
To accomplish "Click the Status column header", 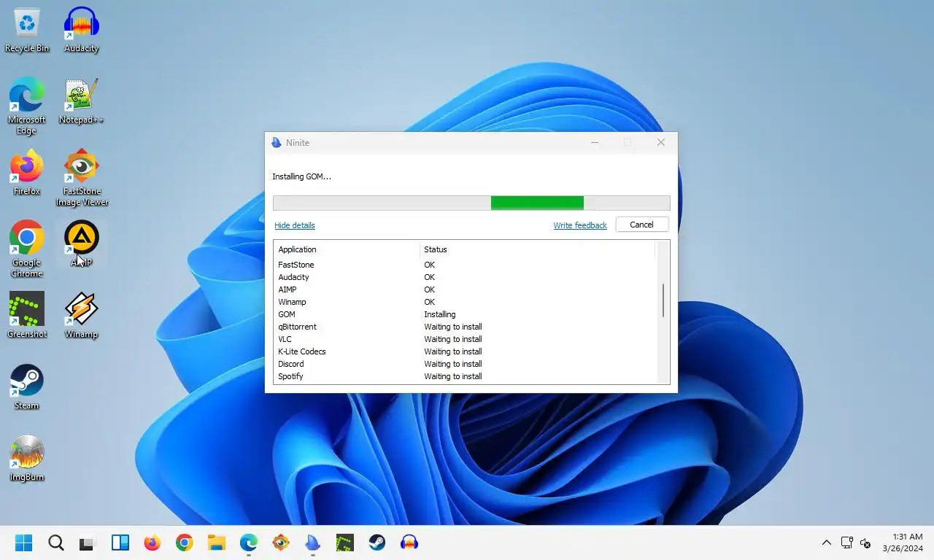I will 537,249.
